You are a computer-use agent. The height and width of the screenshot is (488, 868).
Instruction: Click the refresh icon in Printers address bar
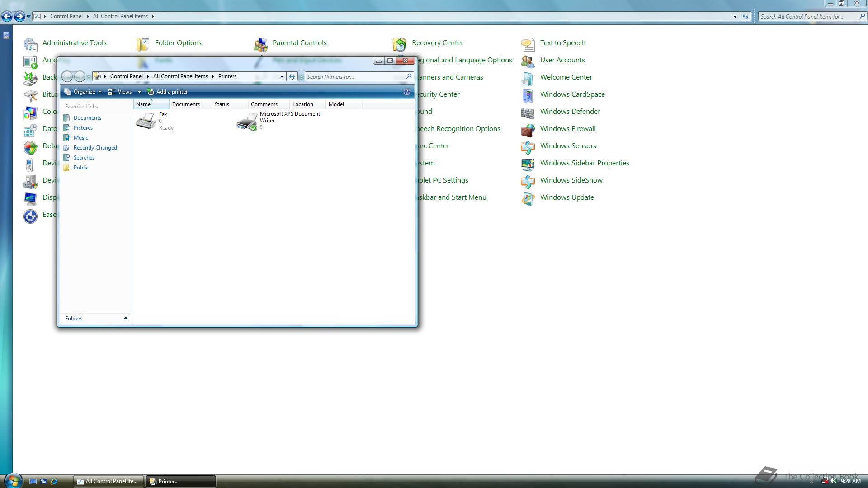[x=292, y=76]
